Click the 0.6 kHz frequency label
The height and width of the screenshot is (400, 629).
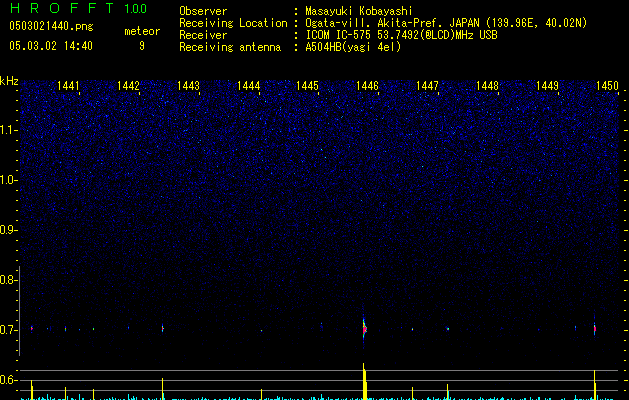coord(8,380)
